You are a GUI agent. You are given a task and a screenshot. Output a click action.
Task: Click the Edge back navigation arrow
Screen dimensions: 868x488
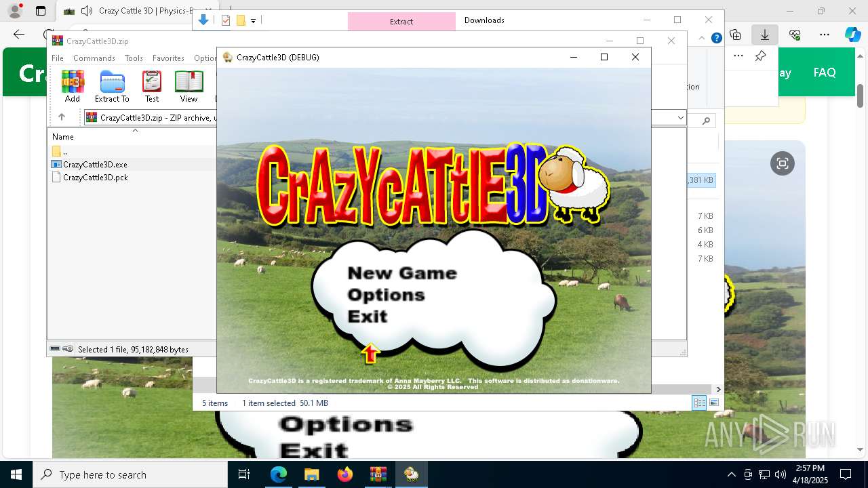19,35
